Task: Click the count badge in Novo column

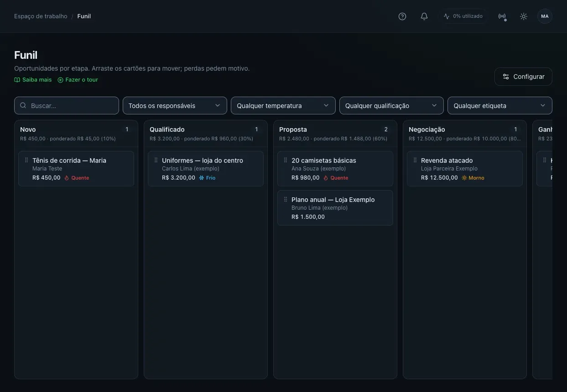Action: point(127,129)
